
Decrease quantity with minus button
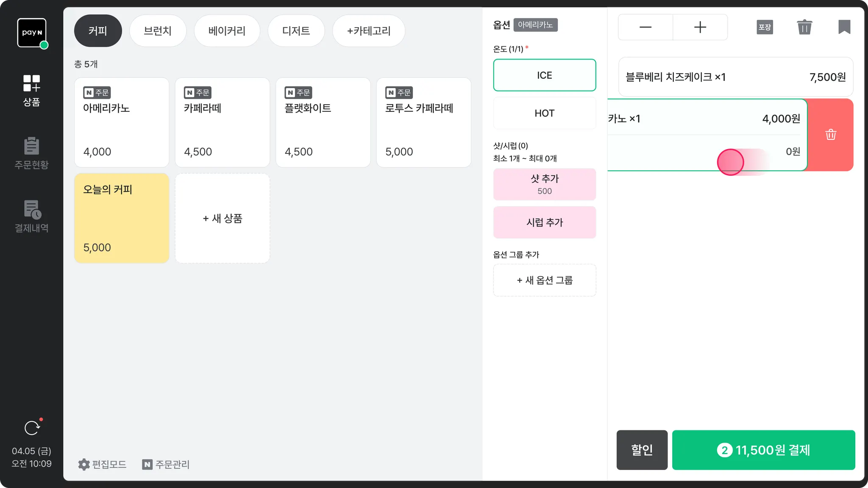645,27
